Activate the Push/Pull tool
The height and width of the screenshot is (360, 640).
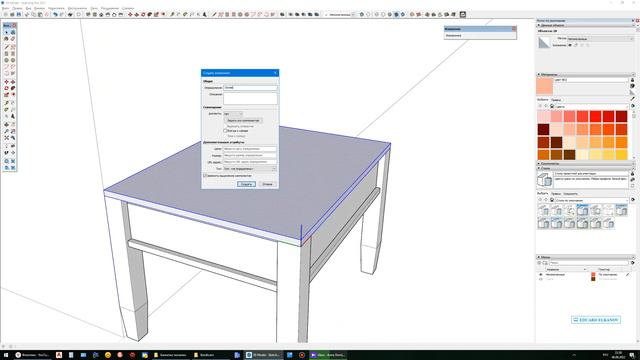(13, 82)
